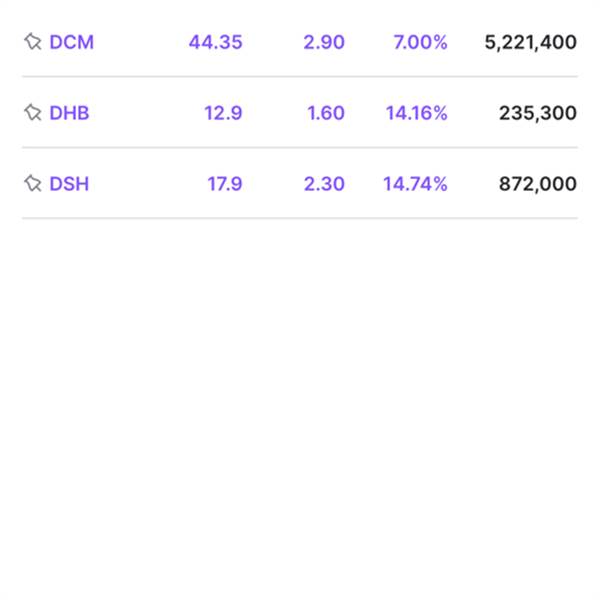This screenshot has width=600, height=600.
Task: Open the DCM ticker link
Action: (x=71, y=42)
